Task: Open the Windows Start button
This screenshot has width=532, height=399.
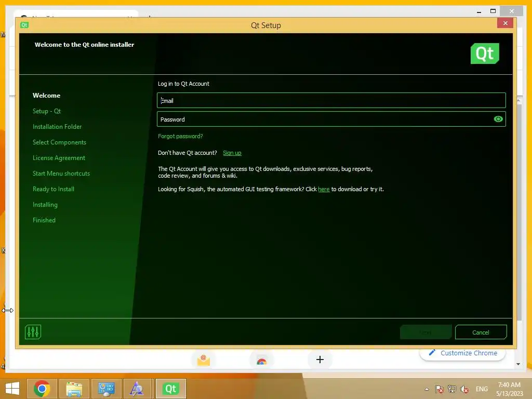Action: (x=12, y=389)
